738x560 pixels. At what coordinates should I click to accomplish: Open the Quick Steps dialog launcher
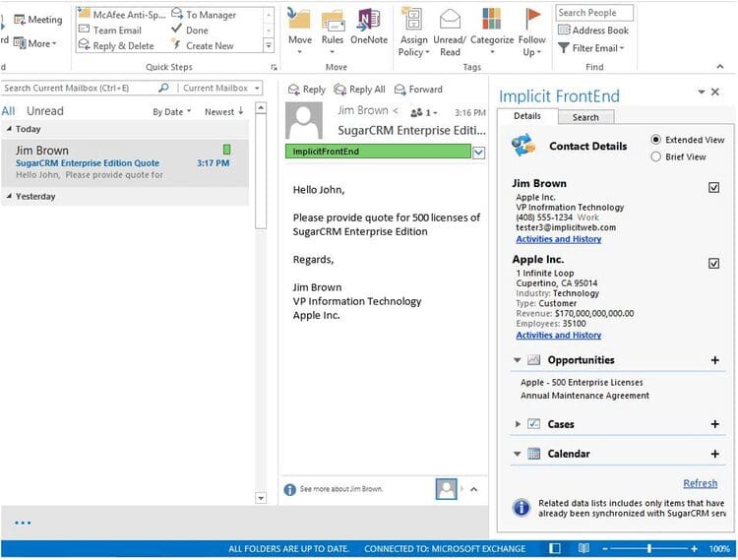click(274, 68)
